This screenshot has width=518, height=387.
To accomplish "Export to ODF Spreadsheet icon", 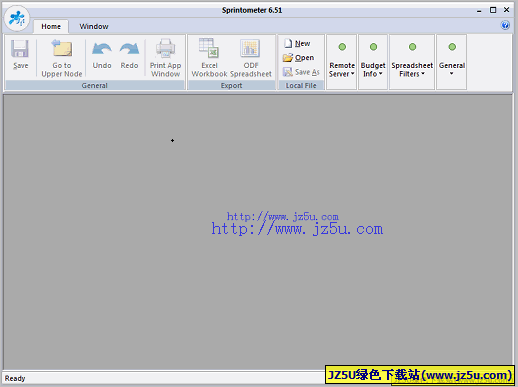I will pyautogui.click(x=250, y=48).
